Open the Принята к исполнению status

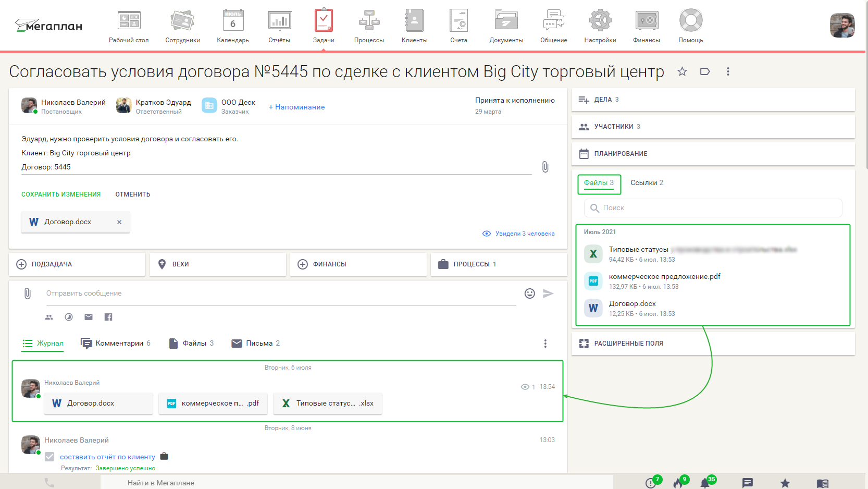515,100
